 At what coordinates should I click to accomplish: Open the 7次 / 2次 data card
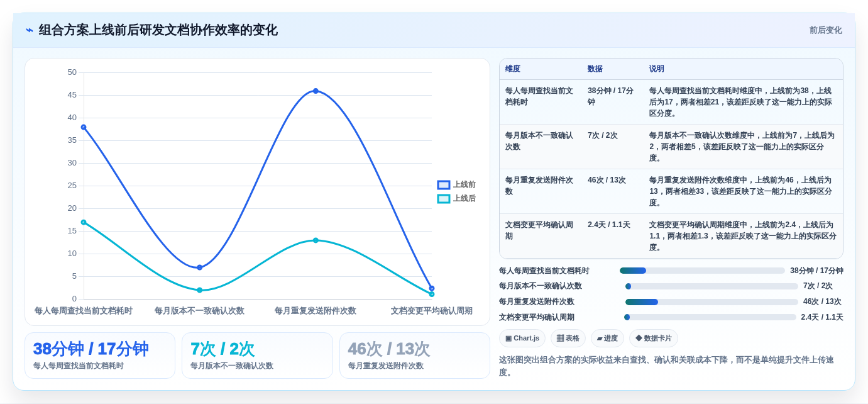257,356
